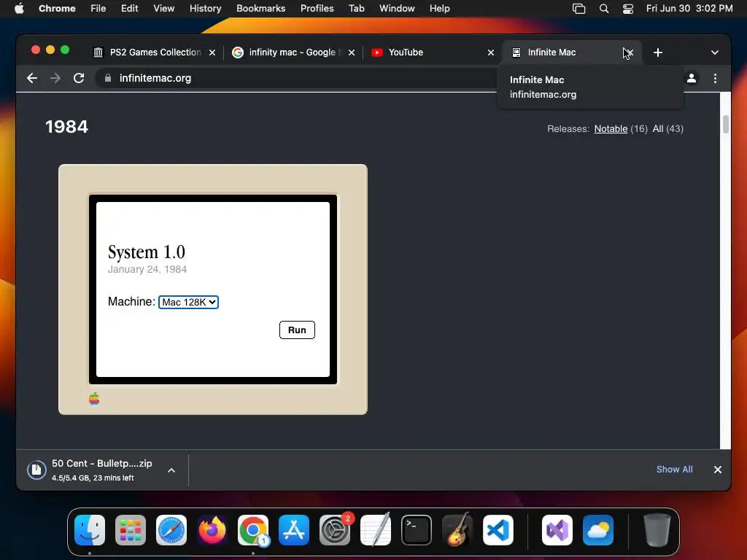Open TextEdit from the Dock
747x560 pixels.
376,530
